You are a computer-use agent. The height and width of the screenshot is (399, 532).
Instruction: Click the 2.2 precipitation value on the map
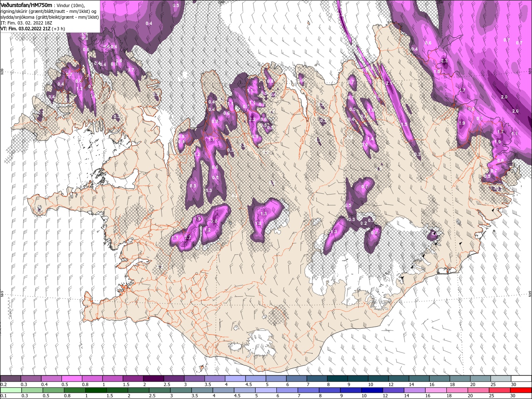[x=252, y=119]
